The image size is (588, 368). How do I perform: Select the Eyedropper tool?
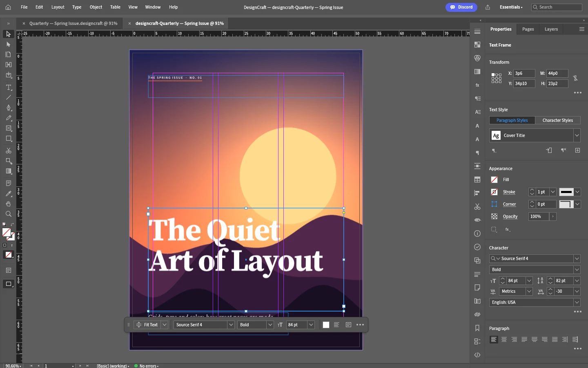(x=9, y=193)
